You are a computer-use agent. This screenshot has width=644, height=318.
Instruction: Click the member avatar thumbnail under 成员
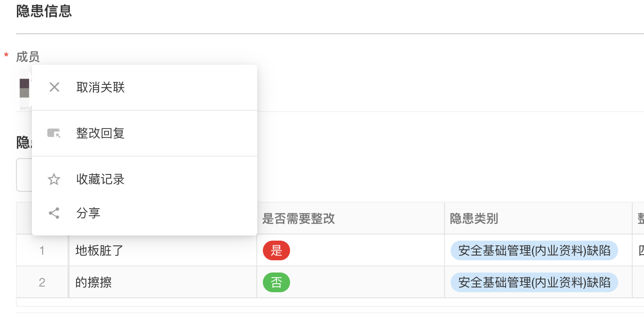24,88
